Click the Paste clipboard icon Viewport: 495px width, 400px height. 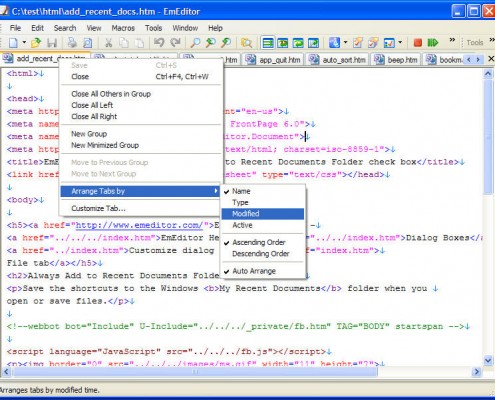click(x=140, y=43)
